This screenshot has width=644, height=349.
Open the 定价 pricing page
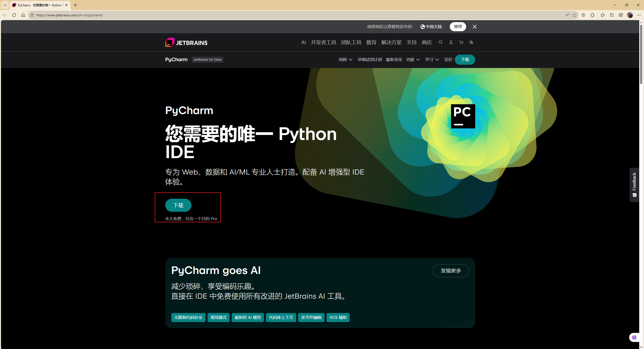coord(448,60)
